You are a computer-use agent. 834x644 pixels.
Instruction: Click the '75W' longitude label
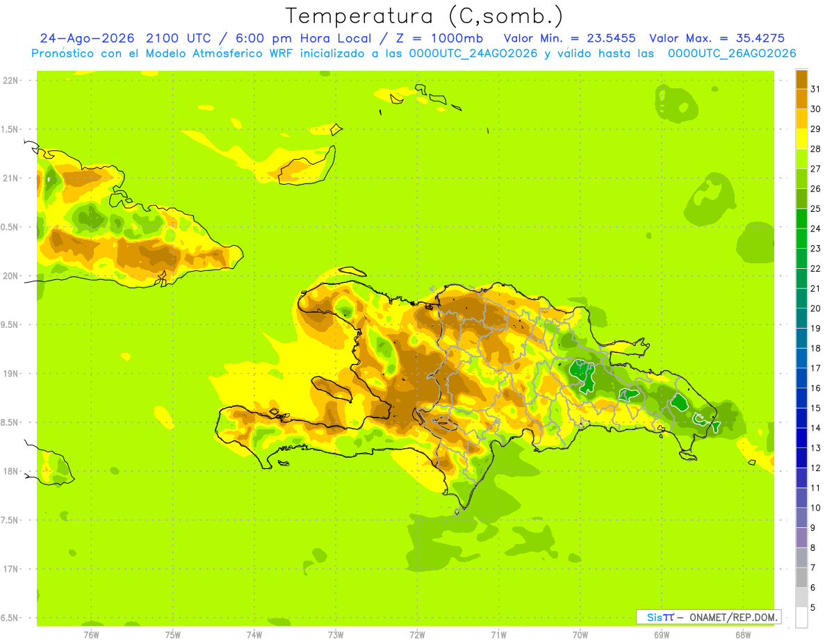173,635
